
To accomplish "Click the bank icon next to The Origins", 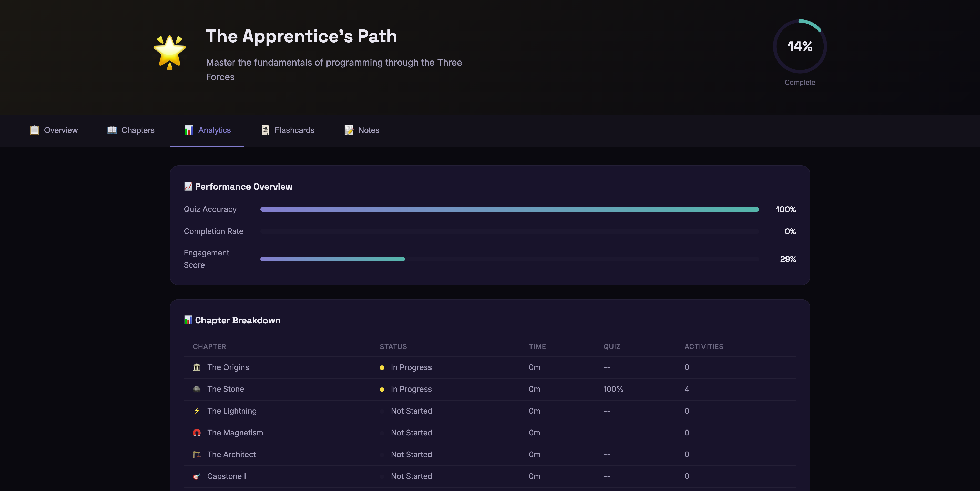I will [x=197, y=367].
